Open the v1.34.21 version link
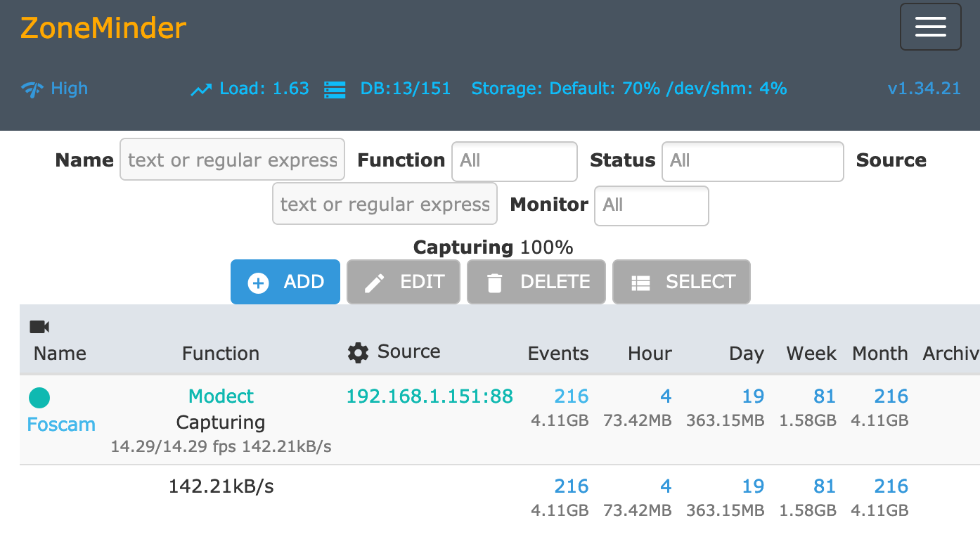Viewport: 980px width, 537px height. [x=924, y=89]
